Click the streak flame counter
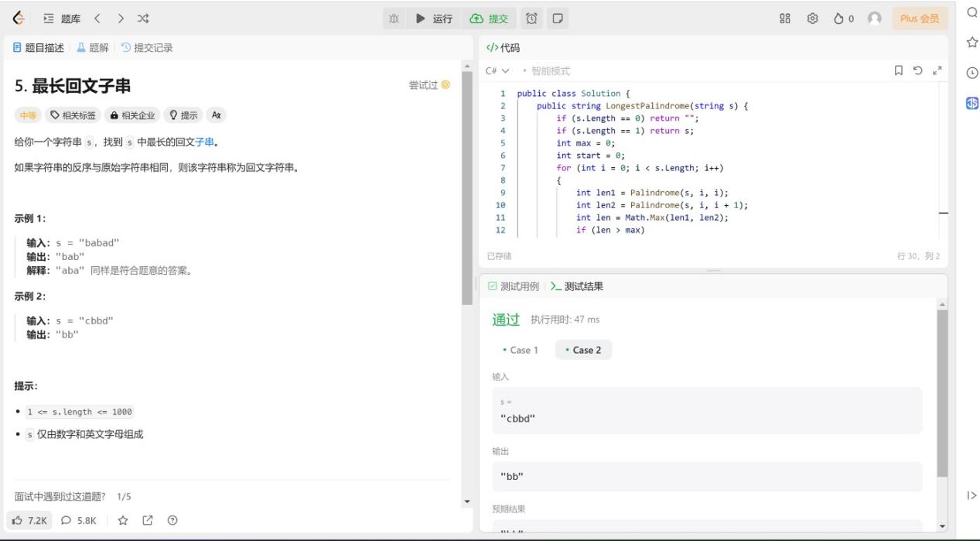Image resolution: width=980 pixels, height=541 pixels. (844, 18)
